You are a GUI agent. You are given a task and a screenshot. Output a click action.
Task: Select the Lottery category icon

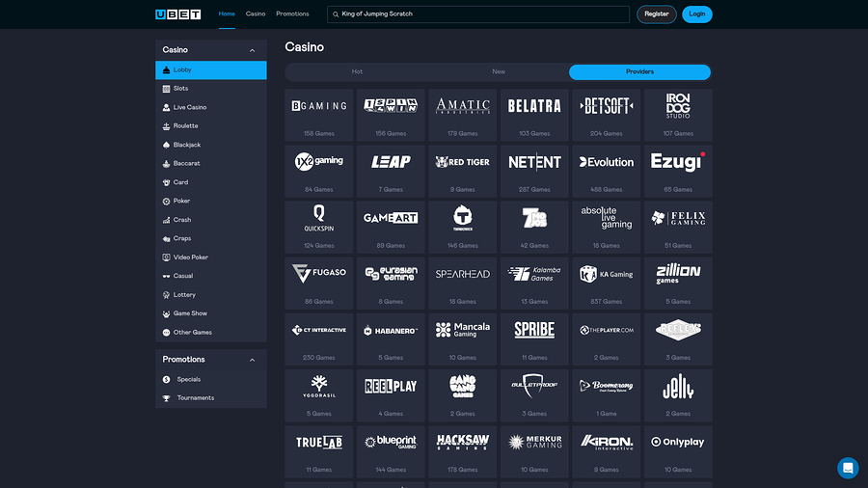pyautogui.click(x=166, y=295)
